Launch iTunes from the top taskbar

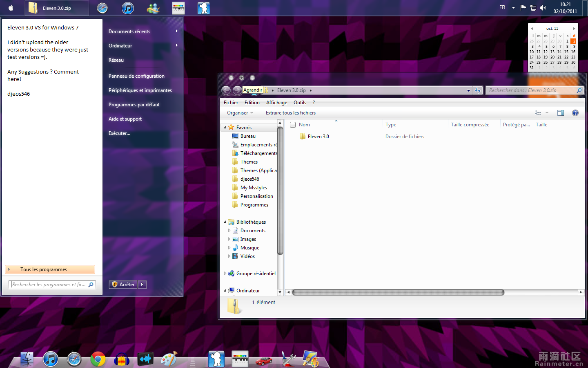(128, 8)
